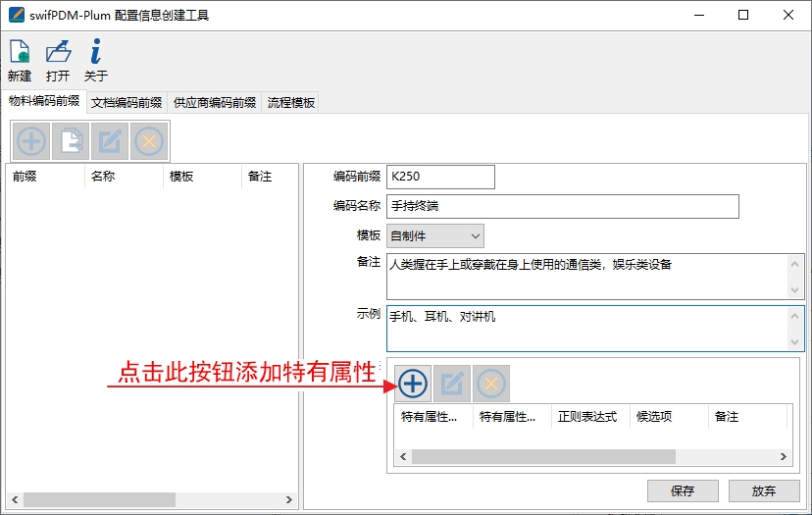Click the edit prefix pencil icon
The width and height of the screenshot is (812, 515).
point(110,141)
